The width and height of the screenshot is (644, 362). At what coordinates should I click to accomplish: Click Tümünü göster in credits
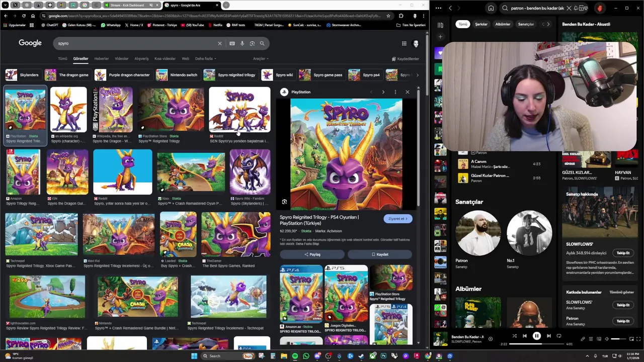[x=621, y=292]
